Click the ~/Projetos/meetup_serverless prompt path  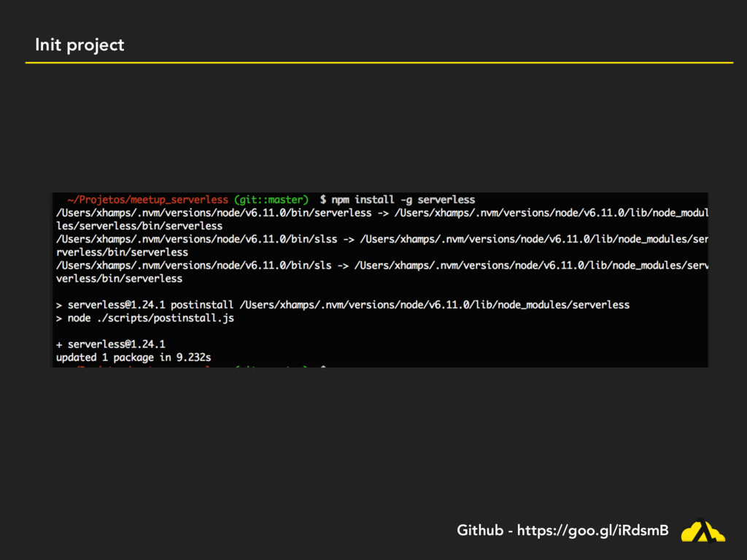coord(147,199)
